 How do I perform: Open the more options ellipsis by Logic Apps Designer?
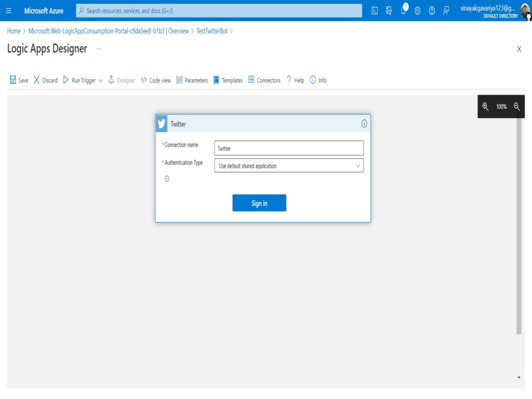coord(98,49)
